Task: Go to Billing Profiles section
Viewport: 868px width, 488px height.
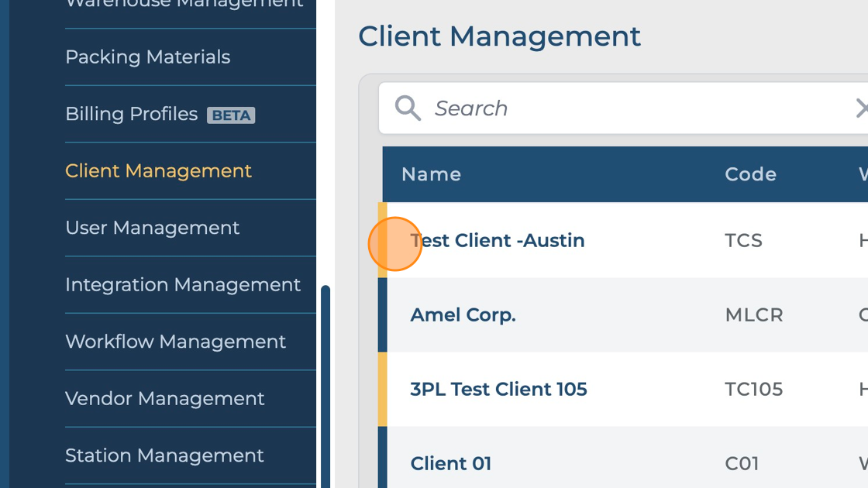Action: [131, 114]
